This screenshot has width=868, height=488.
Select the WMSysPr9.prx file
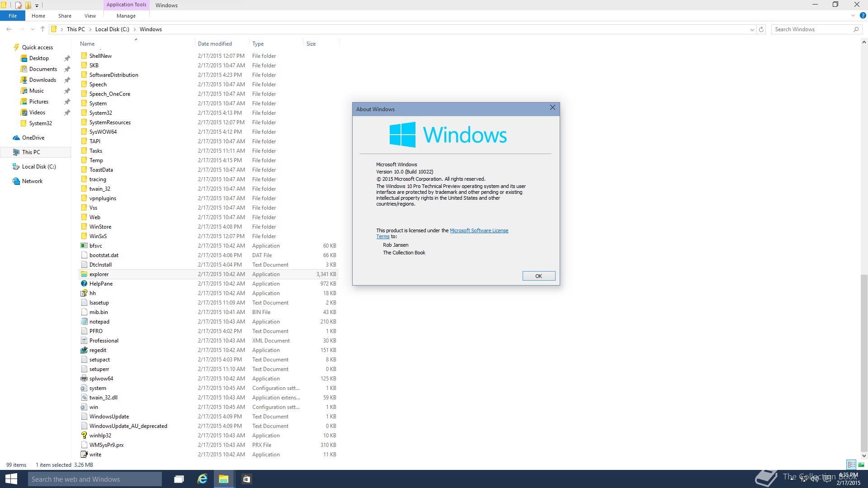[x=208, y=445]
